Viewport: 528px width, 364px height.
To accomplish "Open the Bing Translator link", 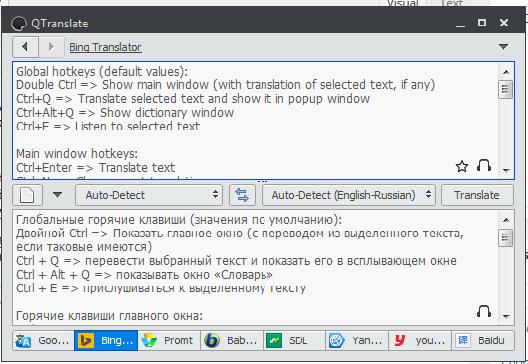I will tap(105, 47).
